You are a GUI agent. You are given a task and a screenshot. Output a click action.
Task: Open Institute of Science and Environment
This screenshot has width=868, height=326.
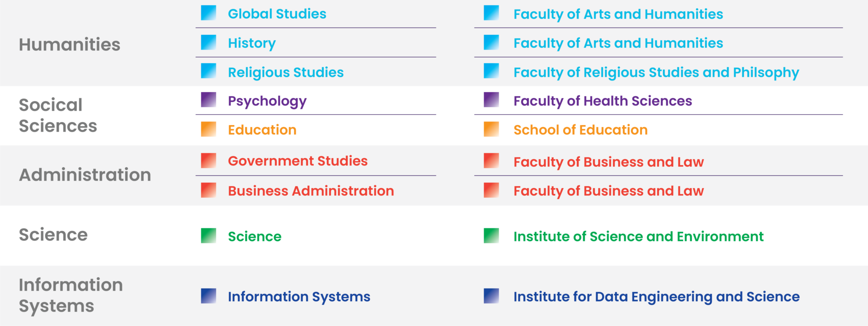(x=638, y=236)
